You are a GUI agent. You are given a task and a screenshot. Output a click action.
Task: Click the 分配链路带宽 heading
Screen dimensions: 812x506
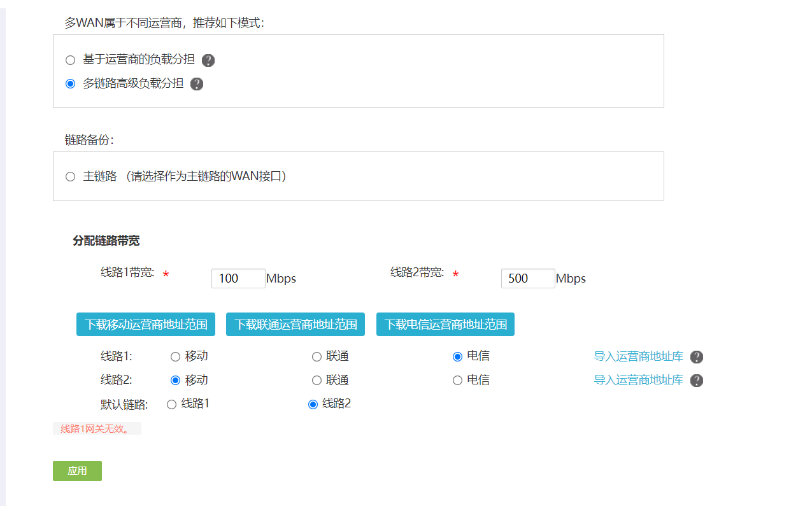click(x=106, y=241)
